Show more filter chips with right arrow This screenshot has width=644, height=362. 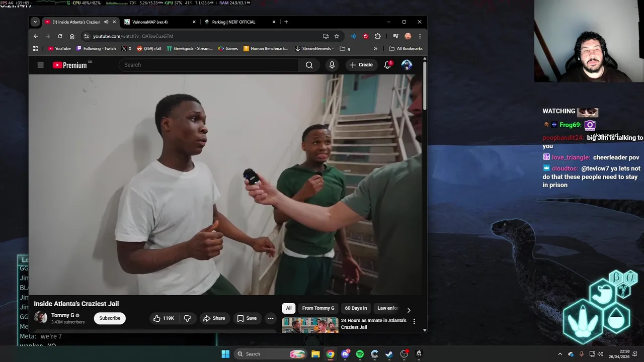tap(409, 310)
